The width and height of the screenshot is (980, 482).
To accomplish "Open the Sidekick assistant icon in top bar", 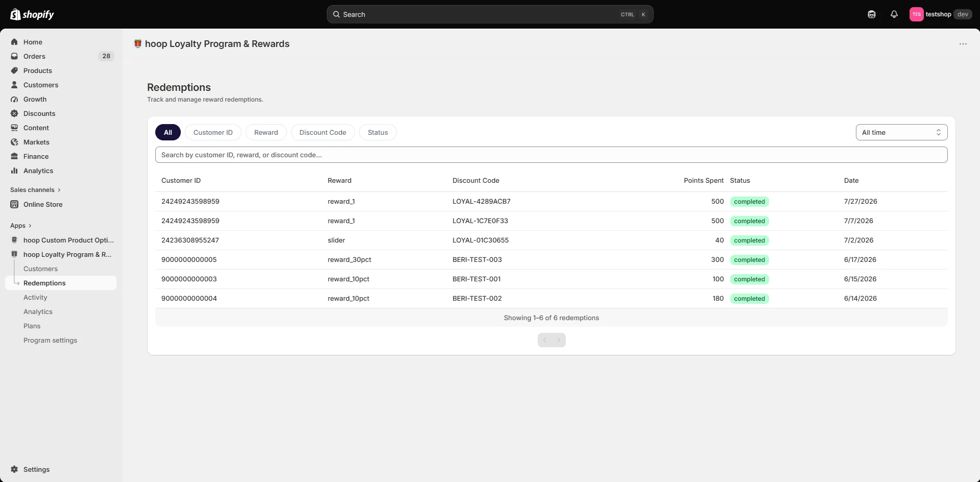I will [x=872, y=14].
